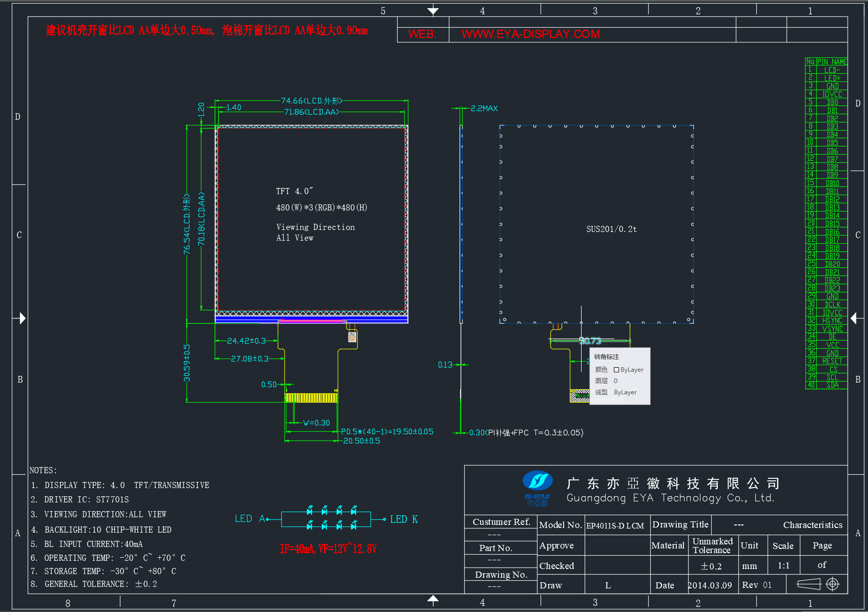Image resolution: width=868 pixels, height=612 pixels.
Task: Click the '线型 ByLayer' row in the tooltip
Action: click(616, 392)
